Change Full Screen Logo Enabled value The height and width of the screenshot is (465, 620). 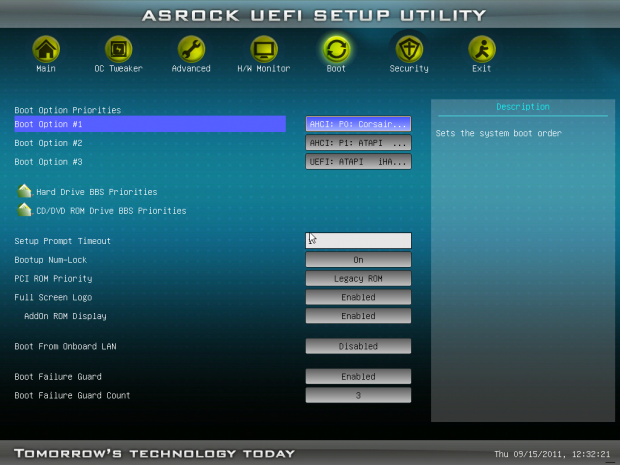358,297
